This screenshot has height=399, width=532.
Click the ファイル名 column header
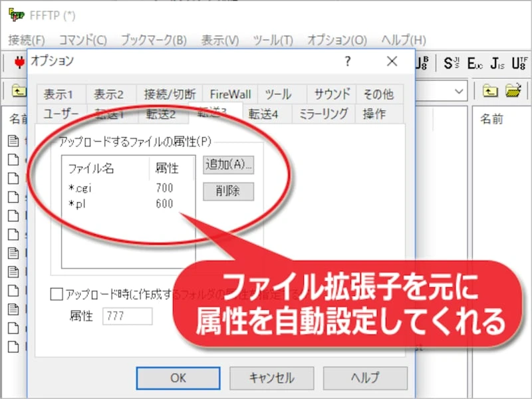(x=106, y=168)
